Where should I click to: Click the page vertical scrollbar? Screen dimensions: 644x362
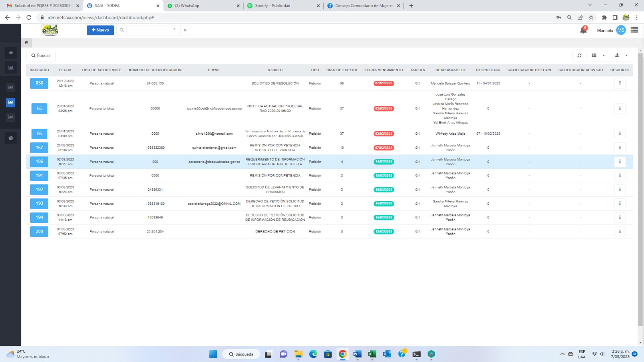640,189
